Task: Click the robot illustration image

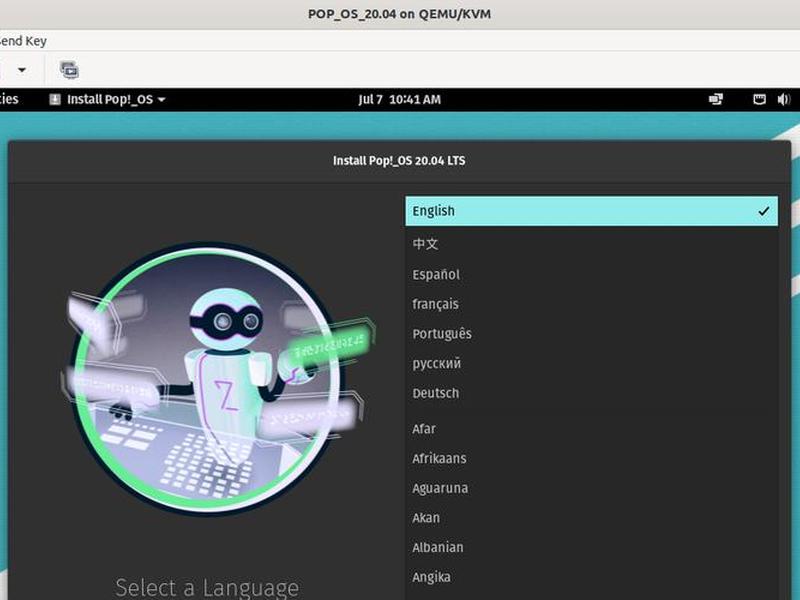Action: point(217,379)
